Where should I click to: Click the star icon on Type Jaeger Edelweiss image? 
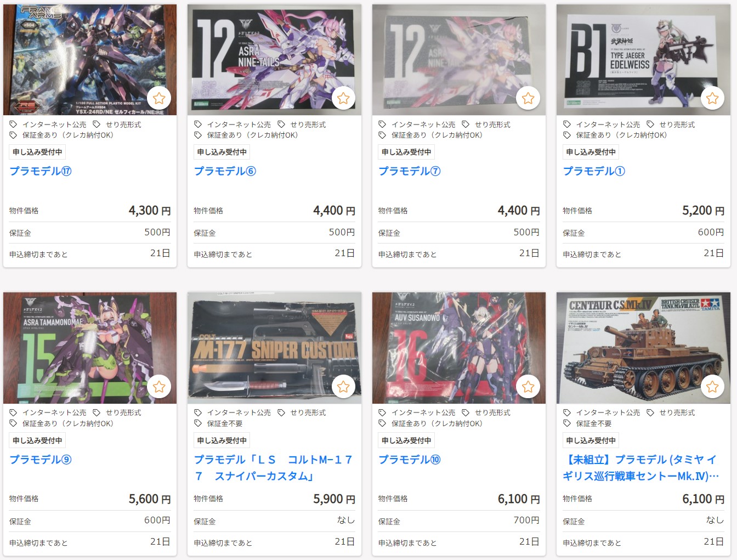pyautogui.click(x=712, y=98)
